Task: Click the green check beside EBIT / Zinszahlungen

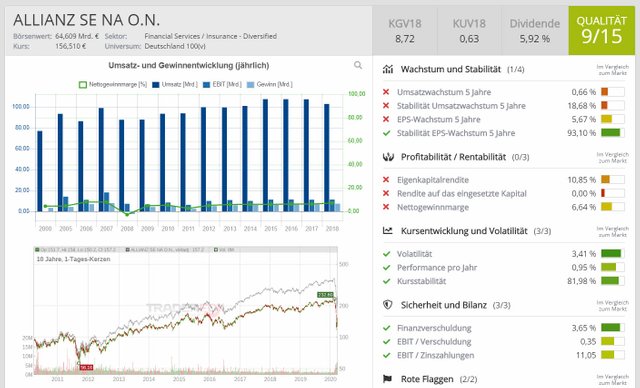Action: [x=386, y=355]
